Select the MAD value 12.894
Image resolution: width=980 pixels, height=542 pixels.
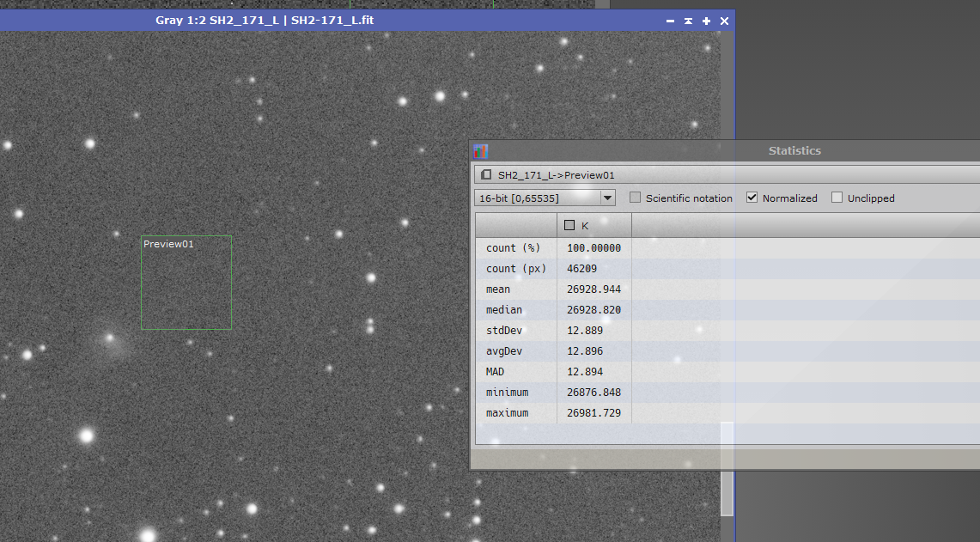pyautogui.click(x=585, y=372)
